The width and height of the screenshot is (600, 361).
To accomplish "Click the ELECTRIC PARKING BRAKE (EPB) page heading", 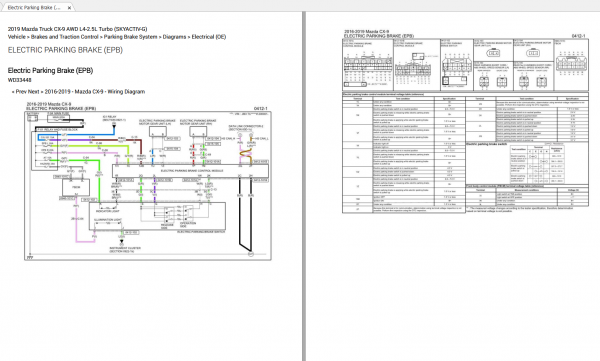I will (x=65, y=50).
